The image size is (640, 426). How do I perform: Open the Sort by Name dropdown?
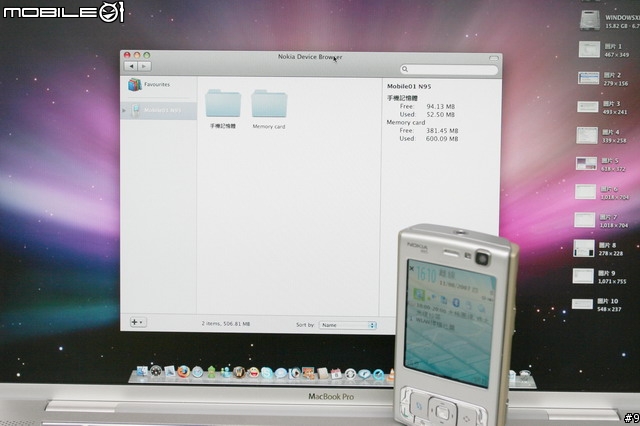[x=348, y=325]
